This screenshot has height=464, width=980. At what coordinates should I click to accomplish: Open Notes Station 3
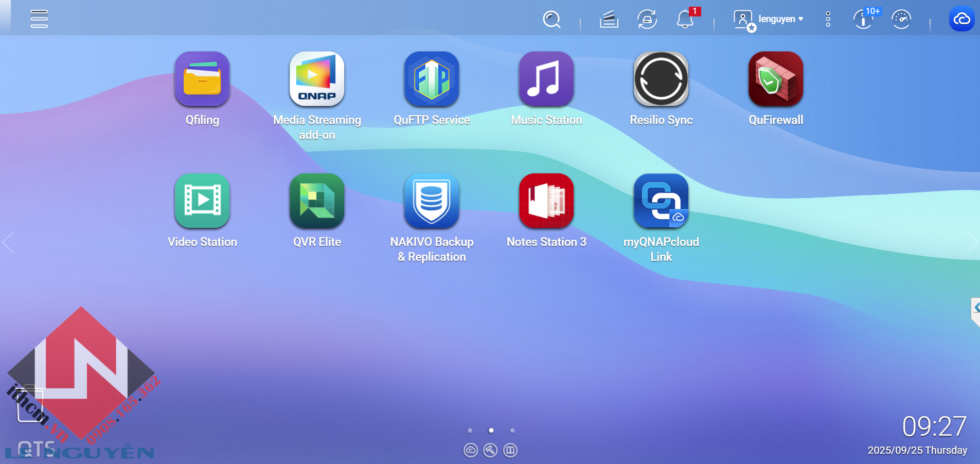click(x=546, y=201)
